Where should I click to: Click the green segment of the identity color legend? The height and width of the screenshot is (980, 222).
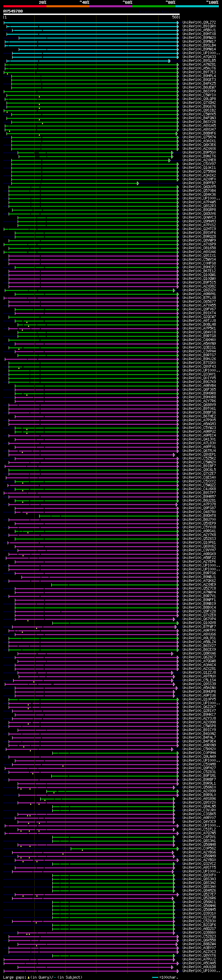click(x=154, y=6)
